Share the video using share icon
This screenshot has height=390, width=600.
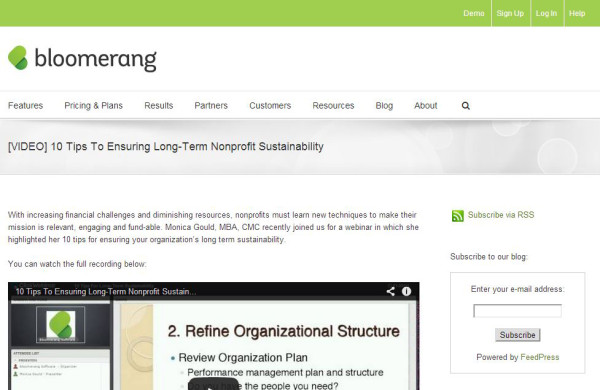390,292
